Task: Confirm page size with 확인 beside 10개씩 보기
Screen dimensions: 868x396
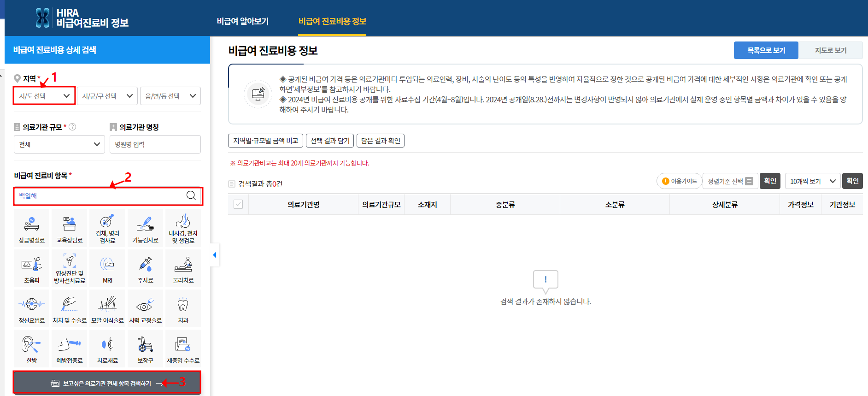Action: (x=852, y=181)
